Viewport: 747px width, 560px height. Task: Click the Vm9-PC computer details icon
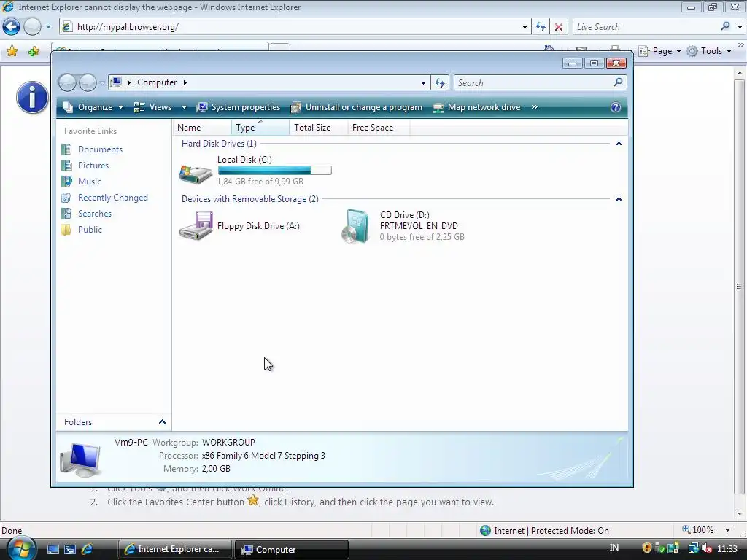[80, 459]
